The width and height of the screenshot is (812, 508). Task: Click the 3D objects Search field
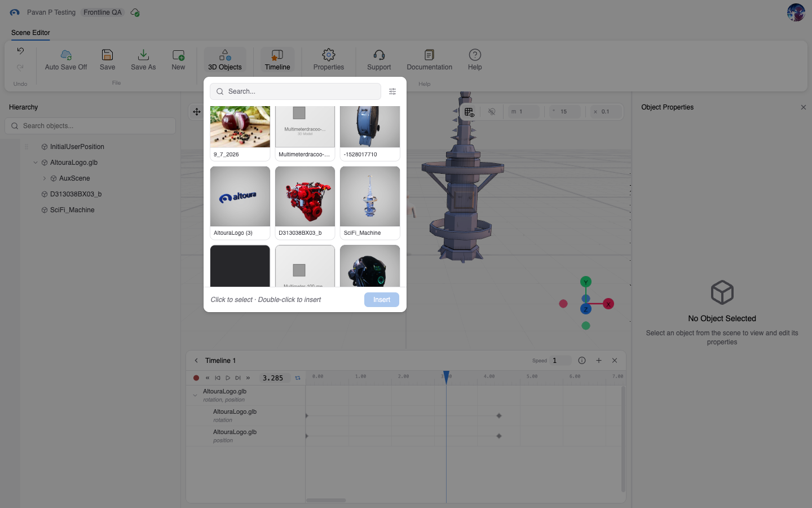(295, 91)
